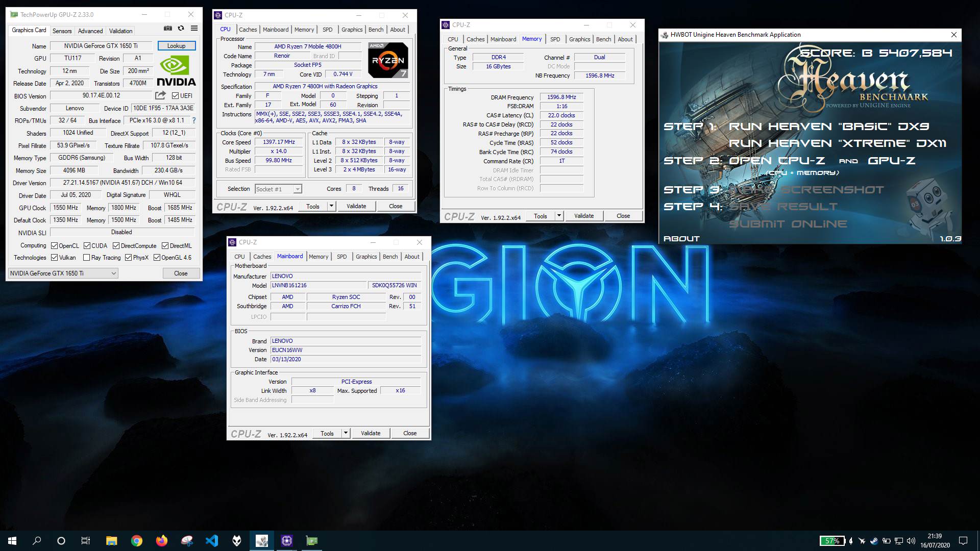
Task: Switch to the CPU-Z taskbar icon
Action: tap(286, 541)
